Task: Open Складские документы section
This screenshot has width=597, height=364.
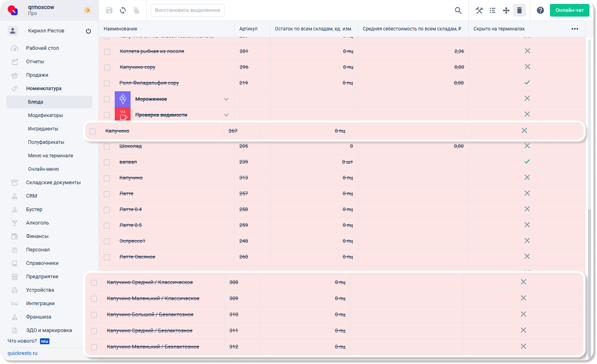Action: pyautogui.click(x=53, y=183)
